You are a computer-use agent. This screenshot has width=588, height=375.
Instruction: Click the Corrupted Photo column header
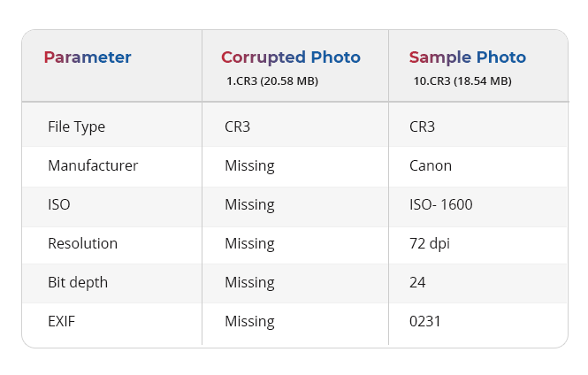pos(291,57)
